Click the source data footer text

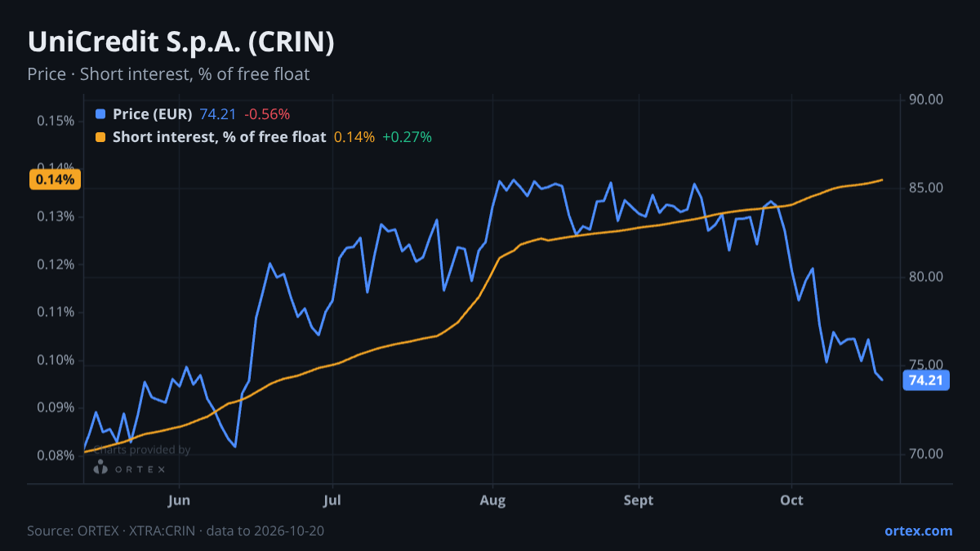tap(176, 531)
